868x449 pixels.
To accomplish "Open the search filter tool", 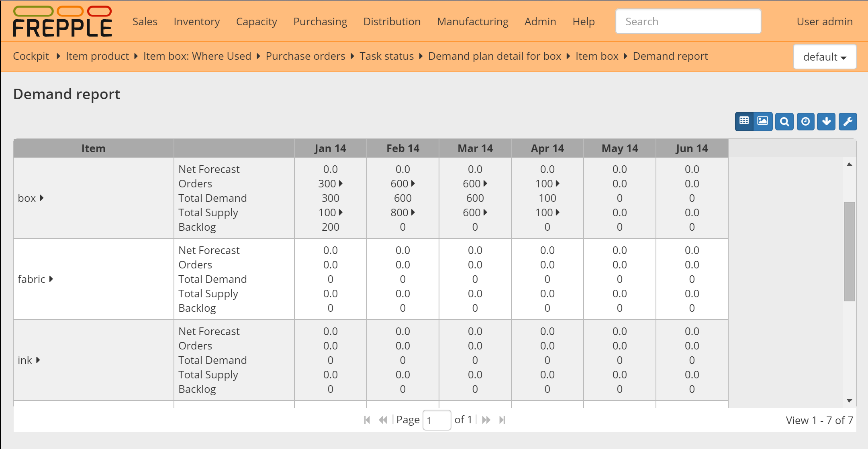I will [x=784, y=121].
